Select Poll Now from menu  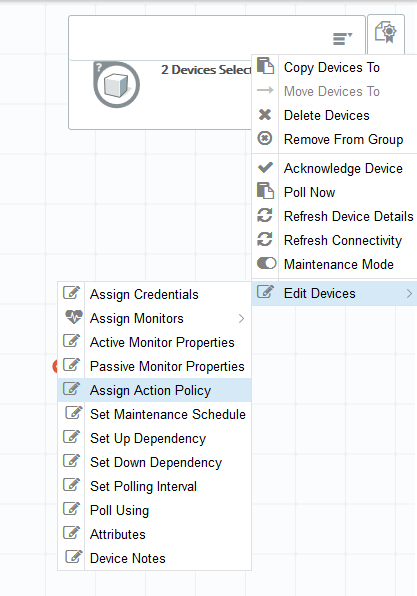point(334,192)
